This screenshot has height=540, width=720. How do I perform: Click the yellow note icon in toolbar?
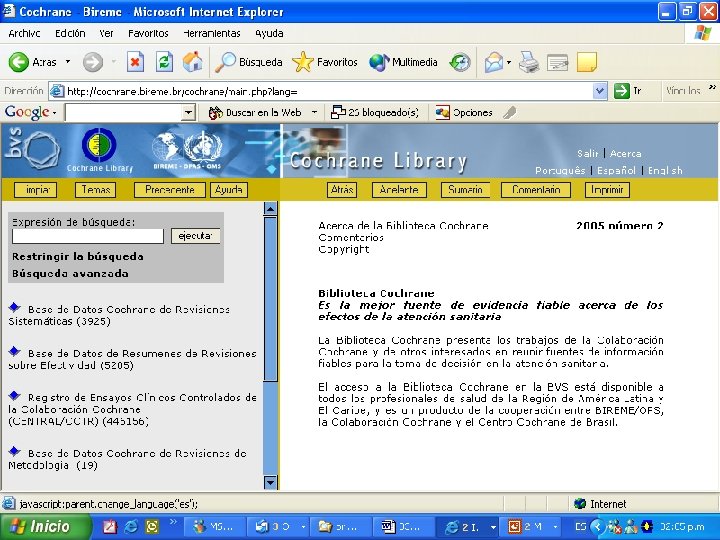tap(586, 62)
